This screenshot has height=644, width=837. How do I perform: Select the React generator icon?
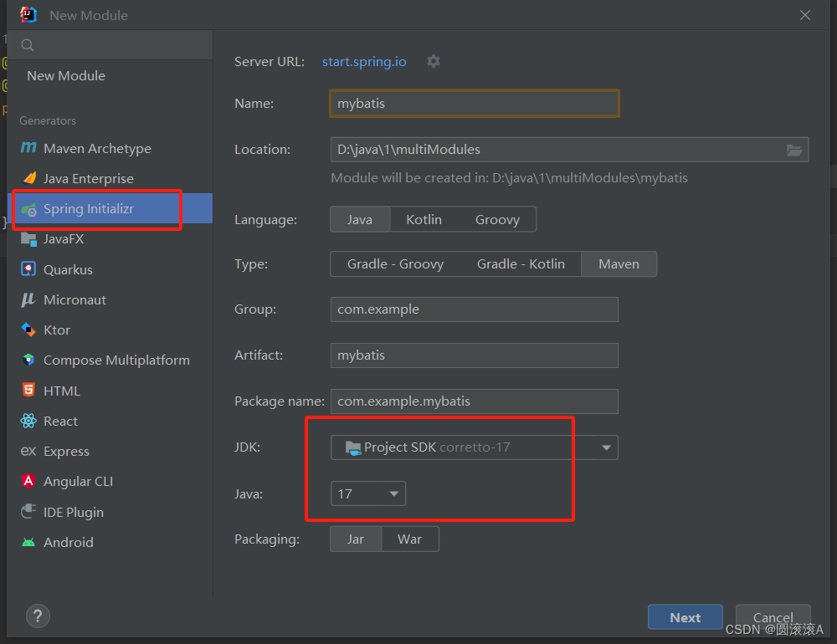28,421
